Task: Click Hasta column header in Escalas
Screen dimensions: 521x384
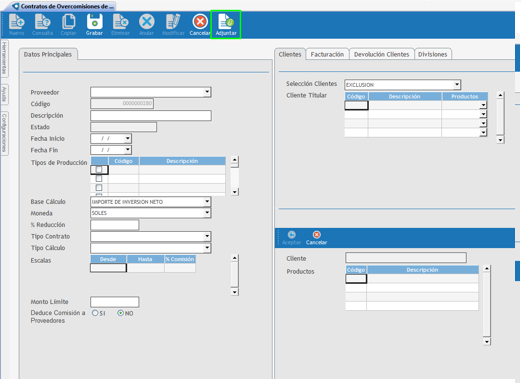Action: 145,259
